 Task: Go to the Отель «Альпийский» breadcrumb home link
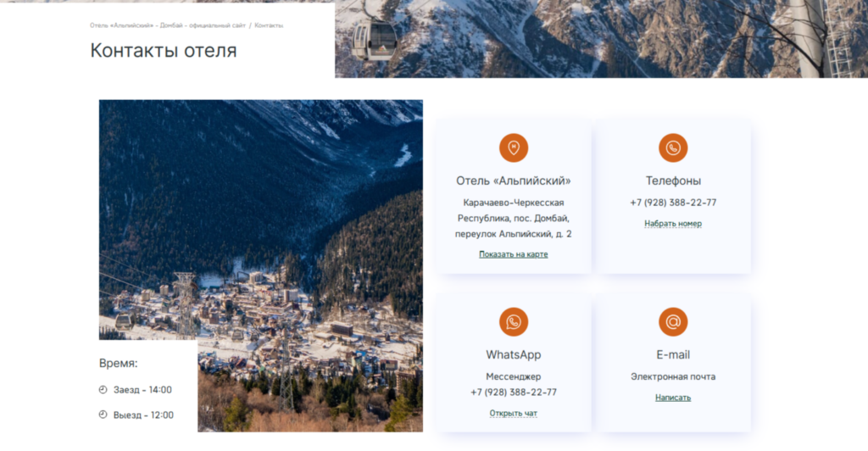168,25
